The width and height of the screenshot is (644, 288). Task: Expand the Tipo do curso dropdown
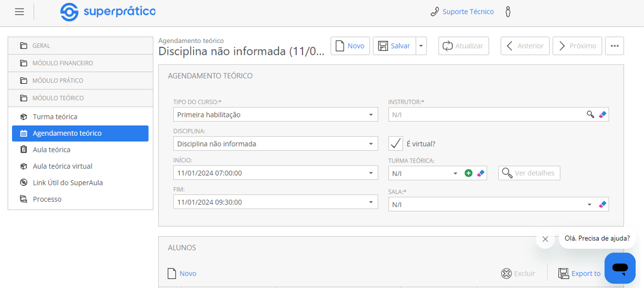coord(370,115)
